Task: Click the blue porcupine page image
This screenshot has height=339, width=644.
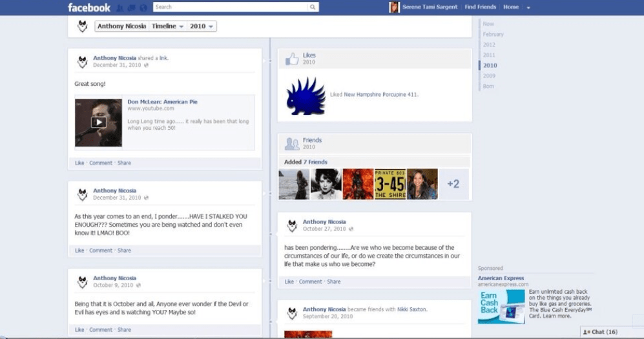Action: (306, 96)
